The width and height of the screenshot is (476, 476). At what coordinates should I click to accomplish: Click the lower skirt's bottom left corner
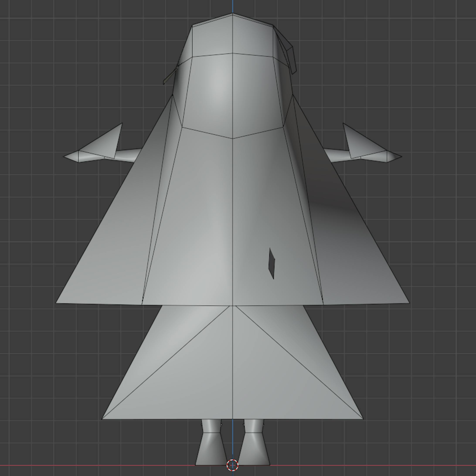[102, 419]
